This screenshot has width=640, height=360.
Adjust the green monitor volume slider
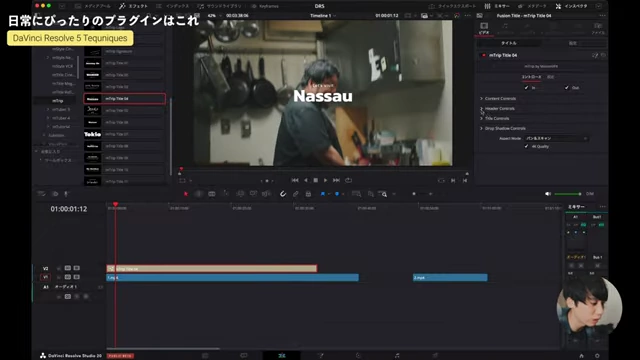pos(567,194)
